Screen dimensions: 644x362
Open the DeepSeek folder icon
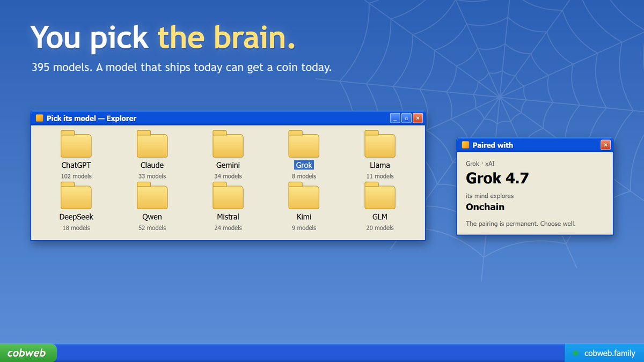click(76, 195)
